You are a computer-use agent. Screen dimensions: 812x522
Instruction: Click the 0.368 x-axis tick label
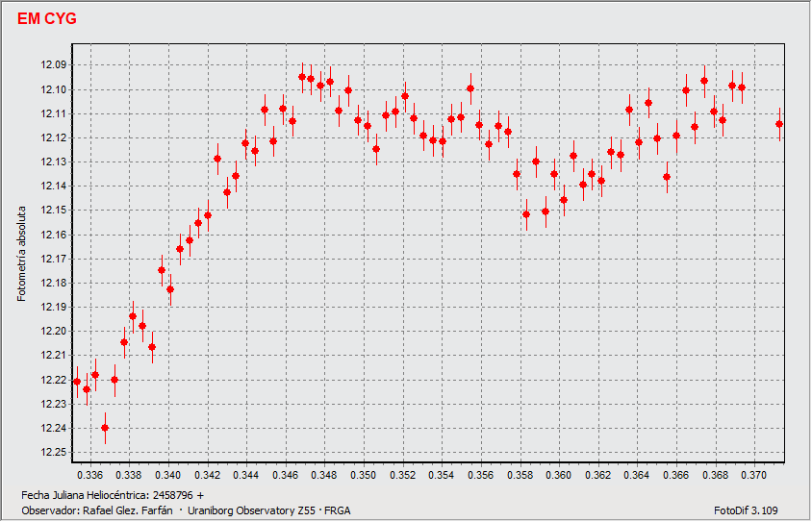click(x=716, y=475)
